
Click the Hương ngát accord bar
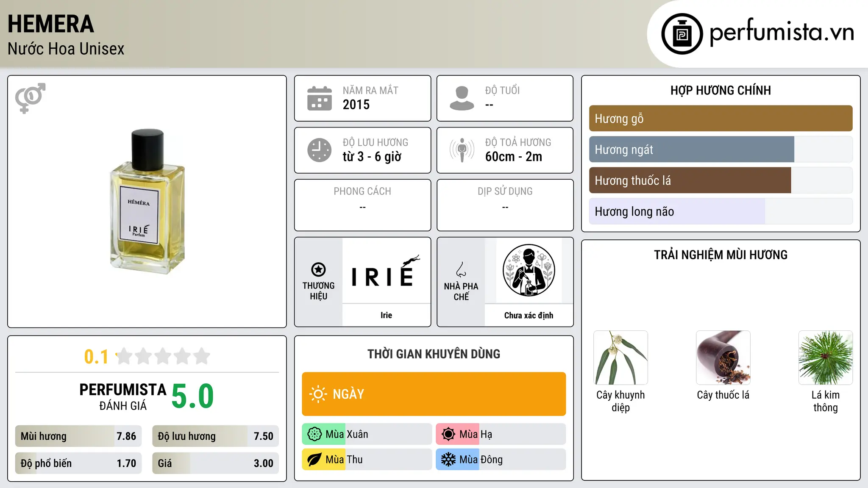(721, 150)
